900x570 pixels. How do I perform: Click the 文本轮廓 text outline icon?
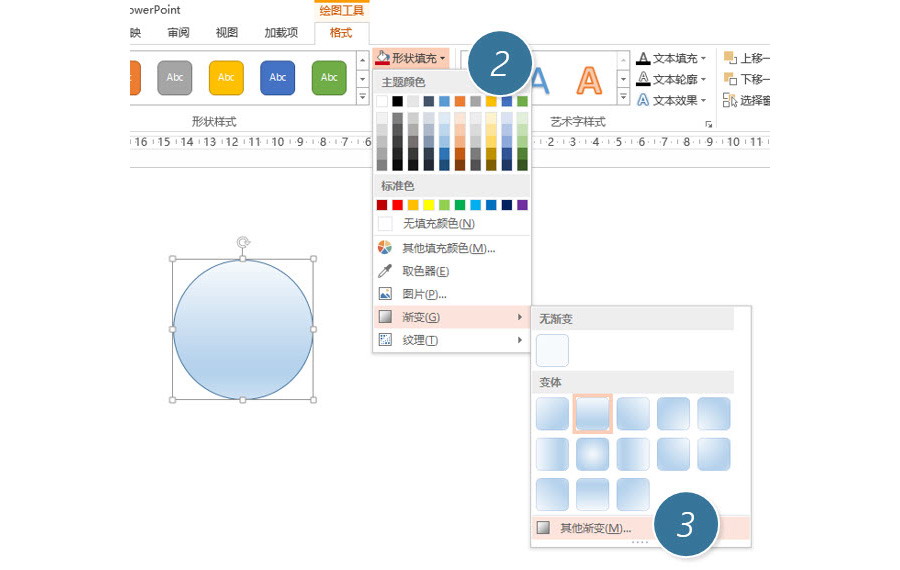click(643, 79)
